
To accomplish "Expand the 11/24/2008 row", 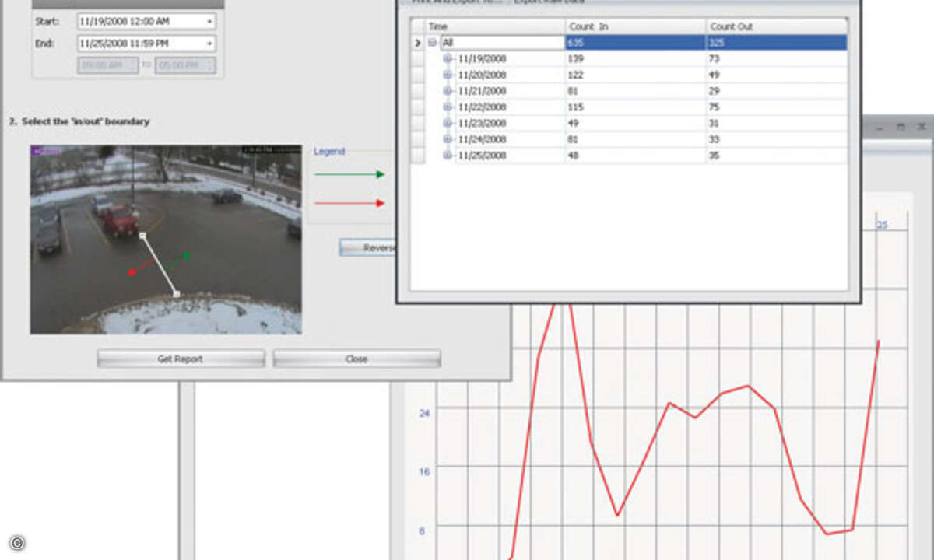I will [448, 139].
